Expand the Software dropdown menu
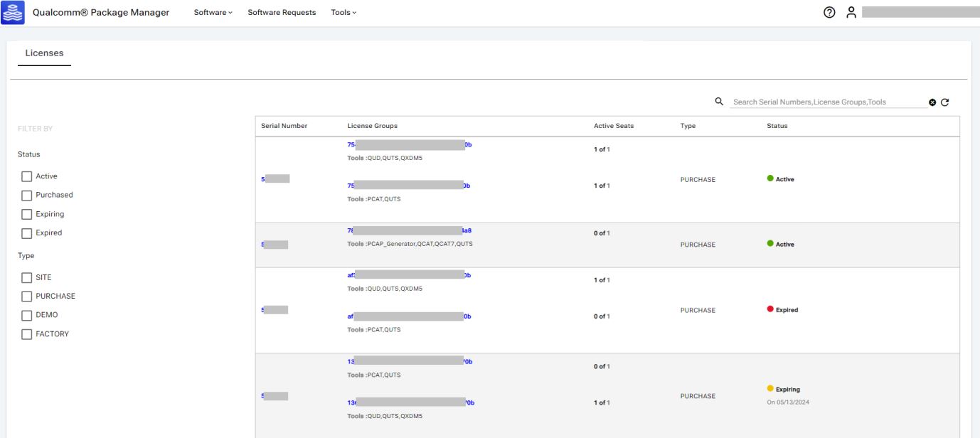The height and width of the screenshot is (438, 980). (x=213, y=13)
